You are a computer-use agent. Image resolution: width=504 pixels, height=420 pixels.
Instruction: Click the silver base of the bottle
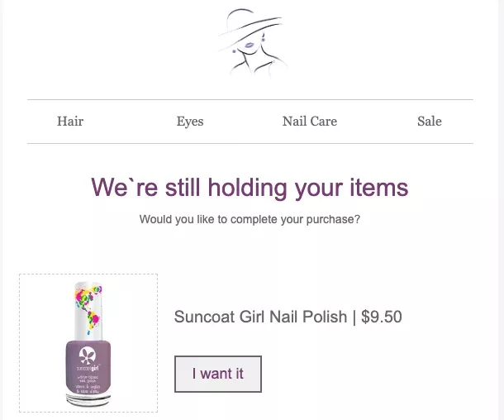[88, 399]
